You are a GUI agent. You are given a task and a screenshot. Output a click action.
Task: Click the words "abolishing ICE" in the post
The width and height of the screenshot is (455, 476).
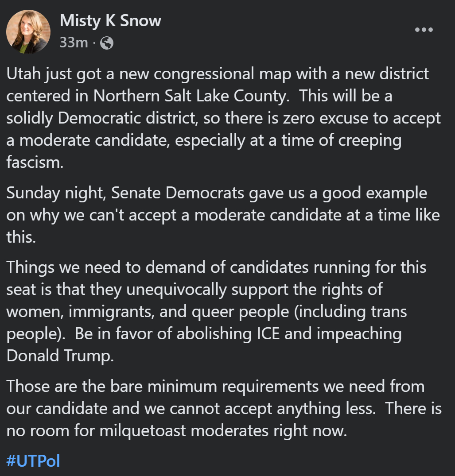(228, 333)
